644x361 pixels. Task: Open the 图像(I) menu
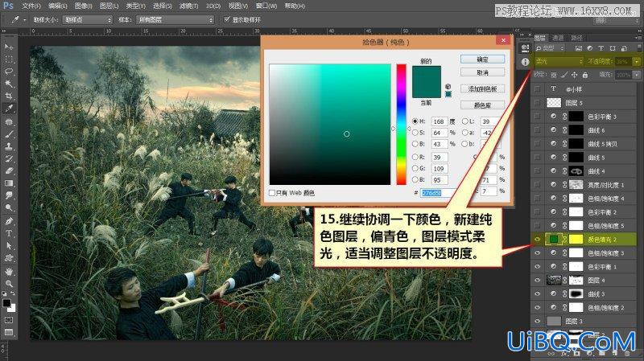coord(84,6)
